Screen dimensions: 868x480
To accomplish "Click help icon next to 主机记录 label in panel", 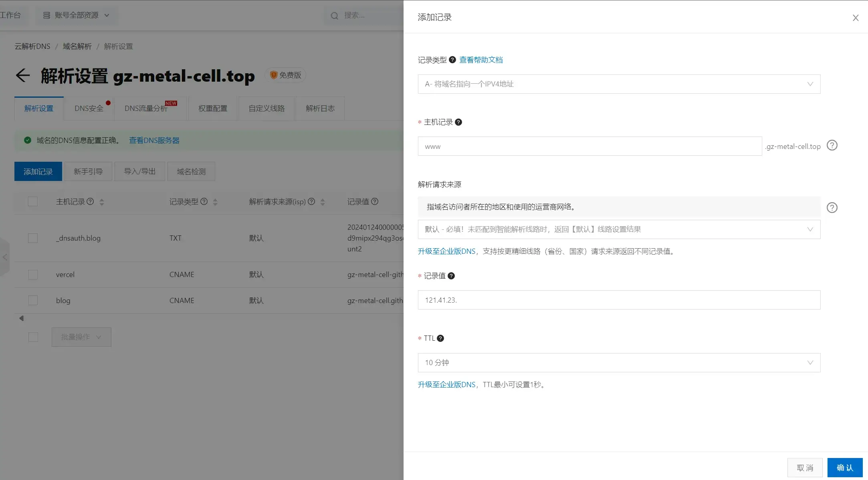I will pyautogui.click(x=458, y=122).
